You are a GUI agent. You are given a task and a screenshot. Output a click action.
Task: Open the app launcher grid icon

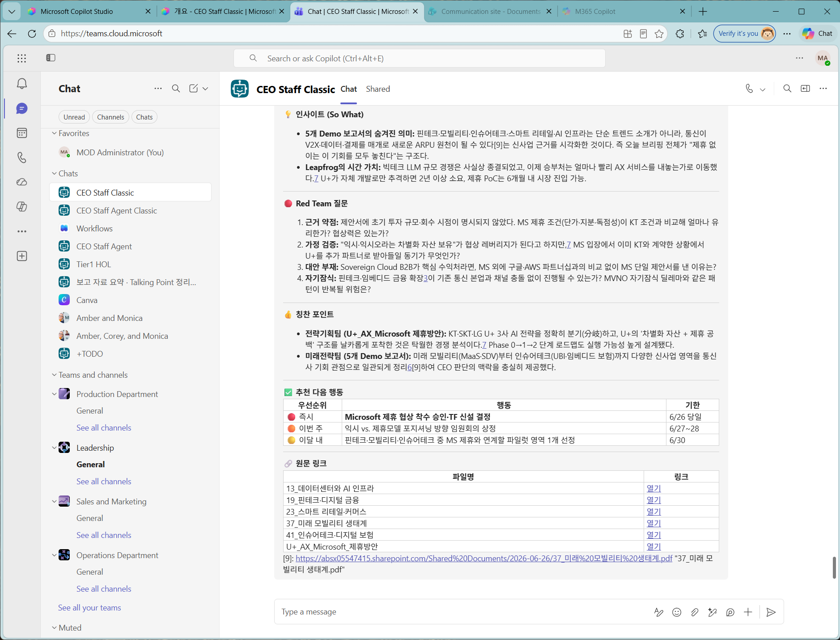pyautogui.click(x=21, y=58)
